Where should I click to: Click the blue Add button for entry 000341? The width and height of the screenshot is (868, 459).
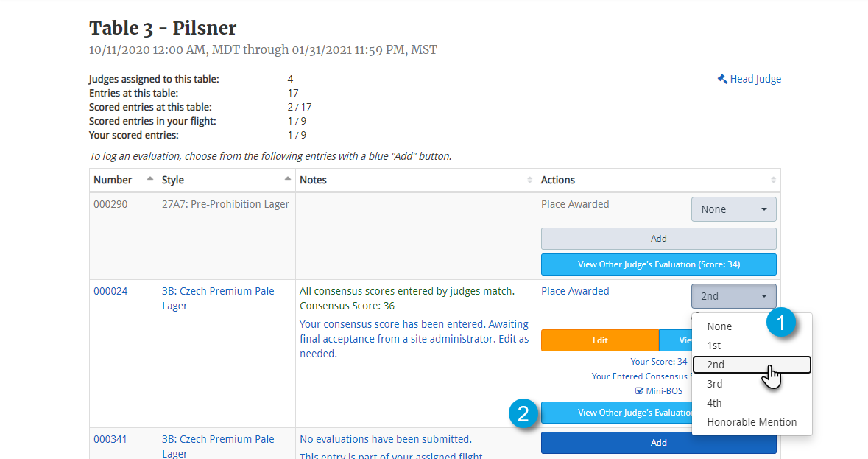(x=658, y=442)
